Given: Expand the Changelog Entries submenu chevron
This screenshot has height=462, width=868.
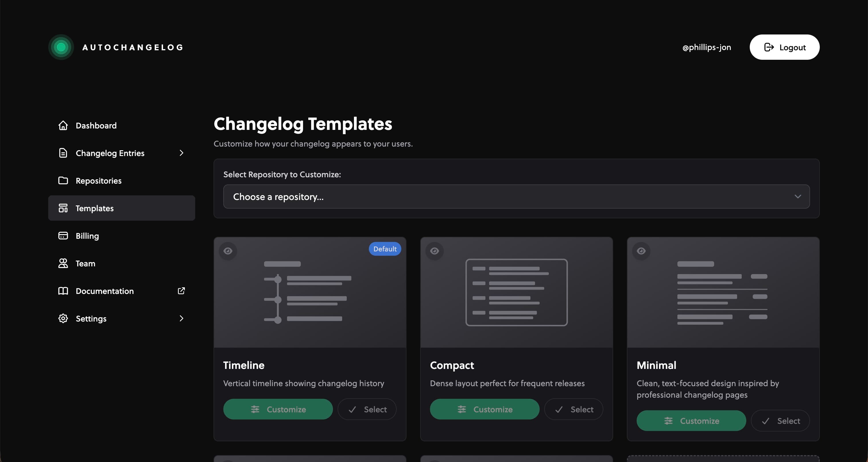Looking at the screenshot, I should tap(181, 153).
